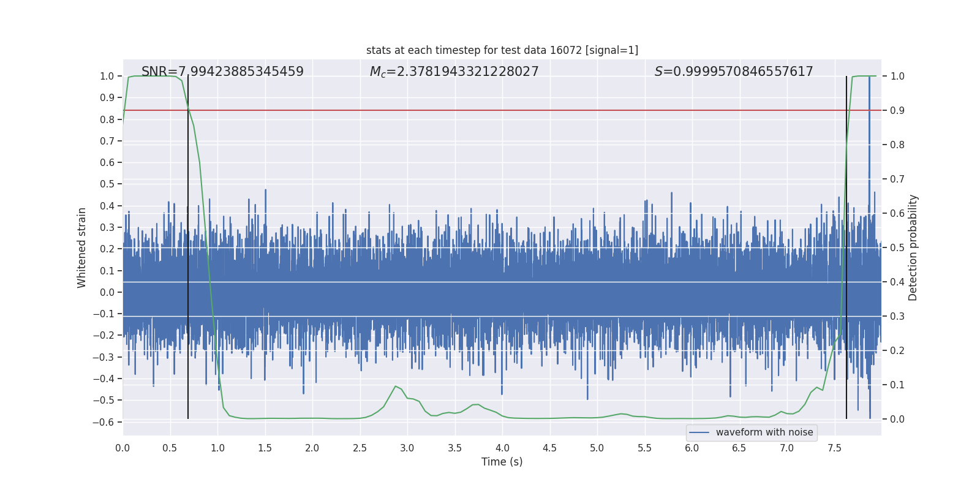Click the x-axis tick label 7.5
Screen dimensions: 980x490
[x=834, y=448]
